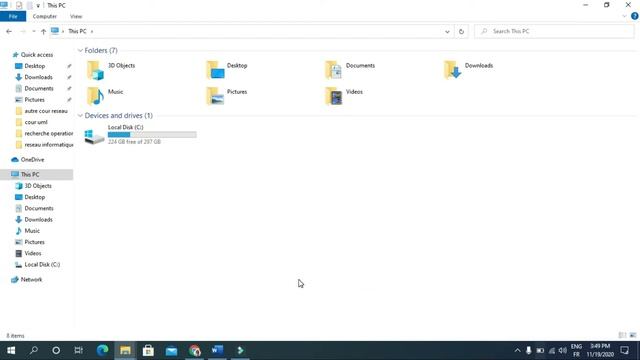Open Quick Access Toolbar customize dropdown

click(38, 6)
